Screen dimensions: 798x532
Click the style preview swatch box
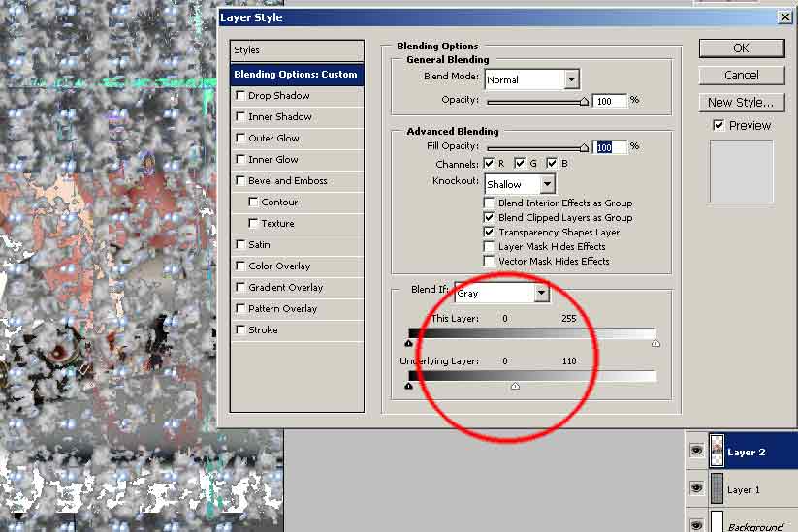(742, 172)
